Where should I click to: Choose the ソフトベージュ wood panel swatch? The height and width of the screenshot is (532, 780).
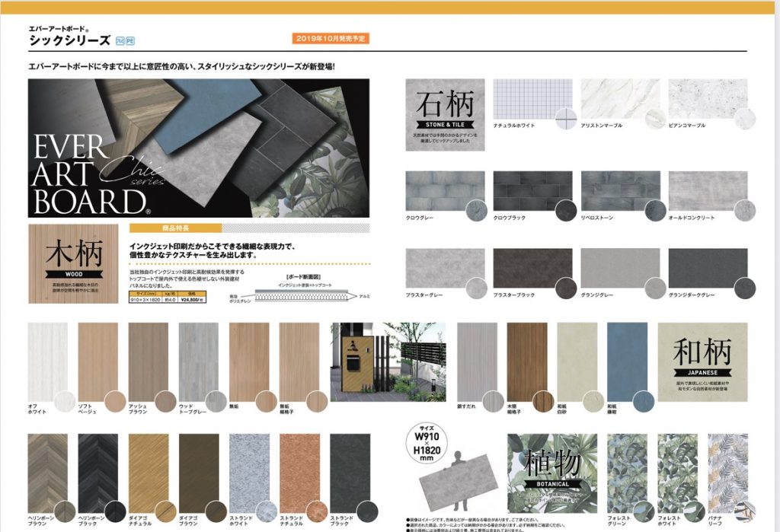coord(98,362)
